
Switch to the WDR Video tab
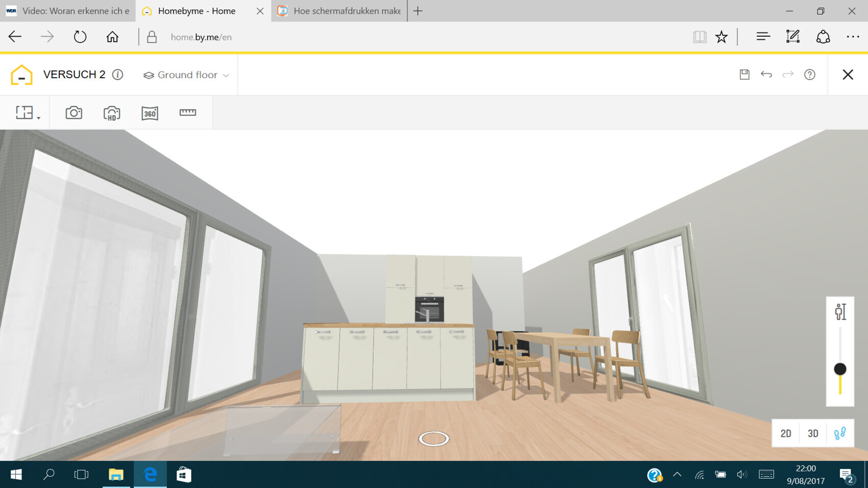coord(68,11)
